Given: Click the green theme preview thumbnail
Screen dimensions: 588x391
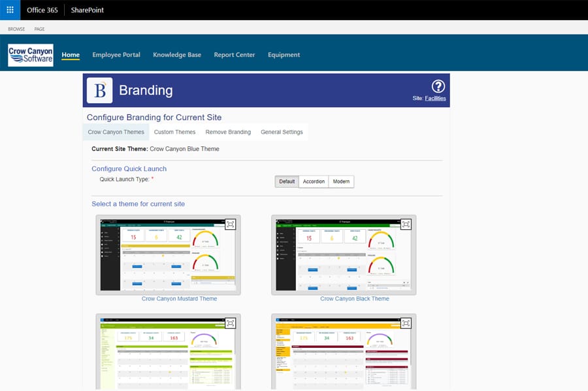Looking at the screenshot, I should tap(168, 352).
